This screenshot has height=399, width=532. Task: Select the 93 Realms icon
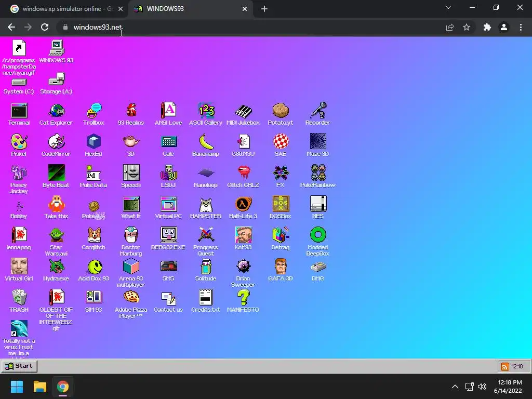pyautogui.click(x=131, y=115)
